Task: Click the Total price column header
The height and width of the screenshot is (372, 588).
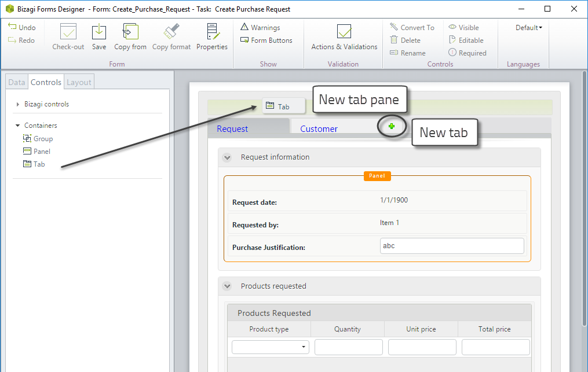Action: [x=494, y=329]
